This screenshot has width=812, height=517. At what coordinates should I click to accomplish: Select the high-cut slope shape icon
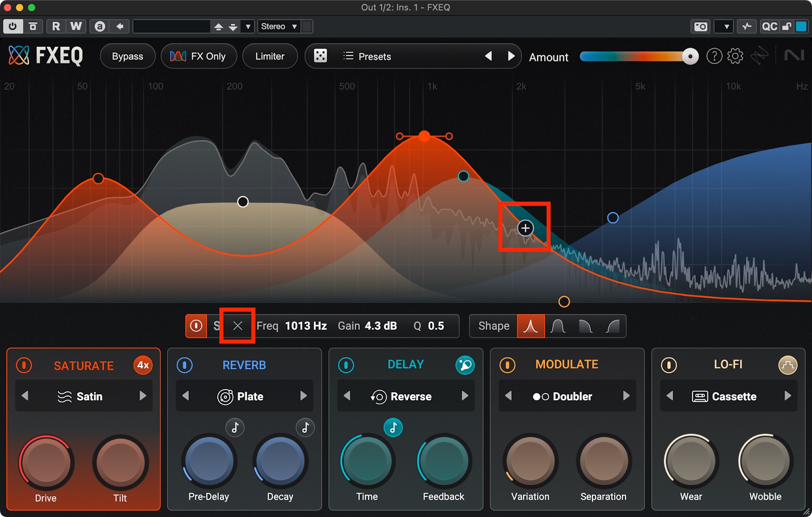[x=585, y=326]
